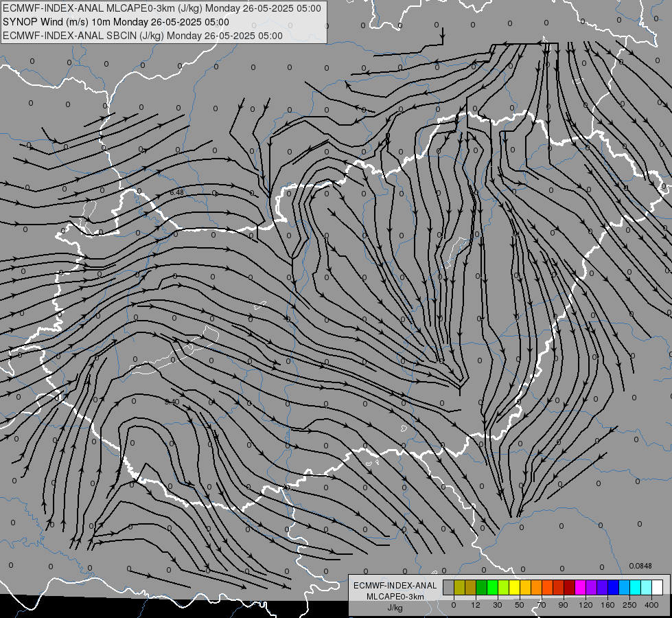Click the 9.40 value on the map
672x618 pixels.
[172, 402]
